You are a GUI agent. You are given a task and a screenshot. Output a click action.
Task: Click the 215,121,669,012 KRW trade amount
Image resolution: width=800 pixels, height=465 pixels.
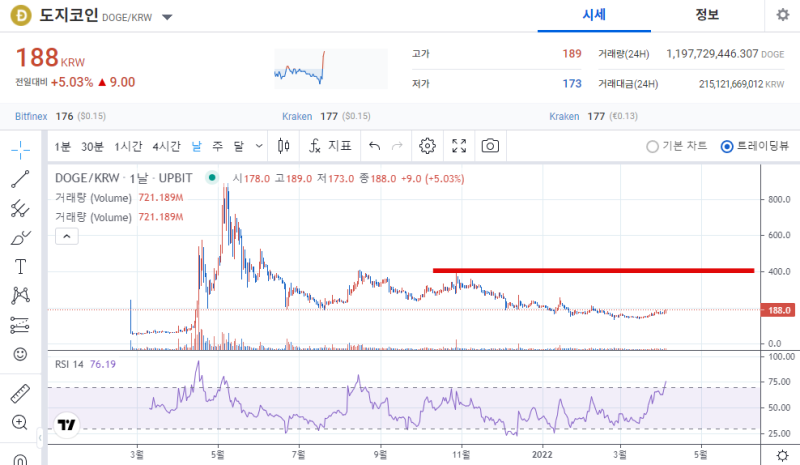pos(731,84)
